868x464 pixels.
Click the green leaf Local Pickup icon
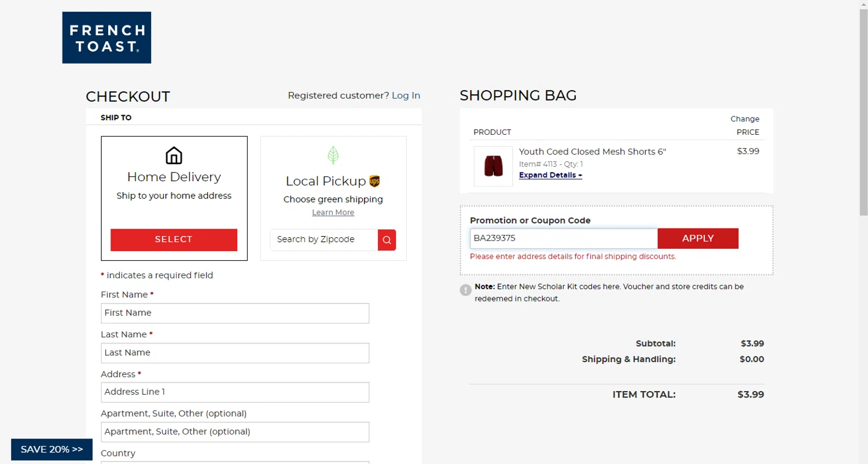point(333,155)
